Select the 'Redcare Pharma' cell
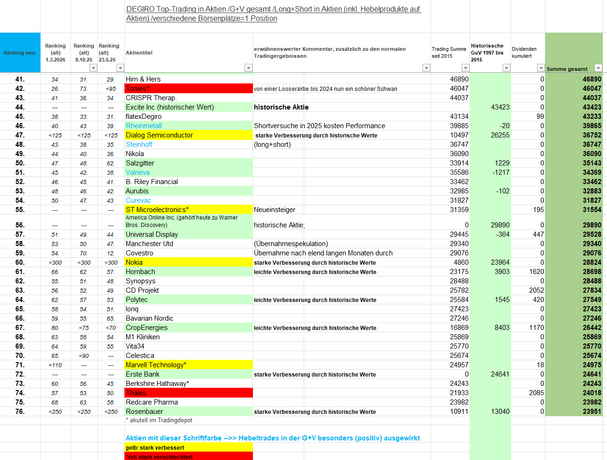 click(189, 402)
